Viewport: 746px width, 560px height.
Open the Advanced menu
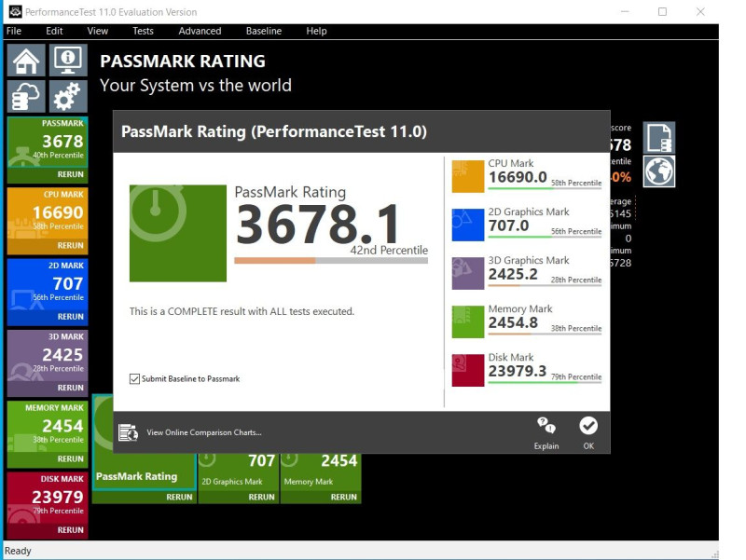point(200,31)
